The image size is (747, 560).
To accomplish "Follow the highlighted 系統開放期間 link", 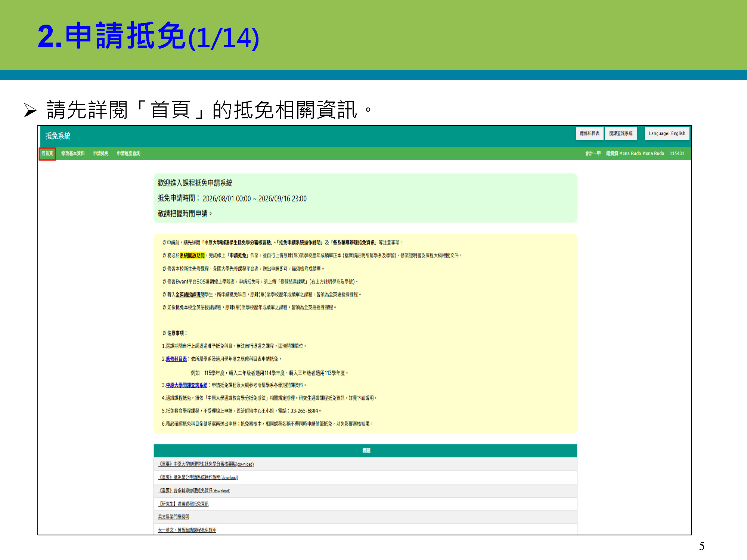I will point(192,255).
